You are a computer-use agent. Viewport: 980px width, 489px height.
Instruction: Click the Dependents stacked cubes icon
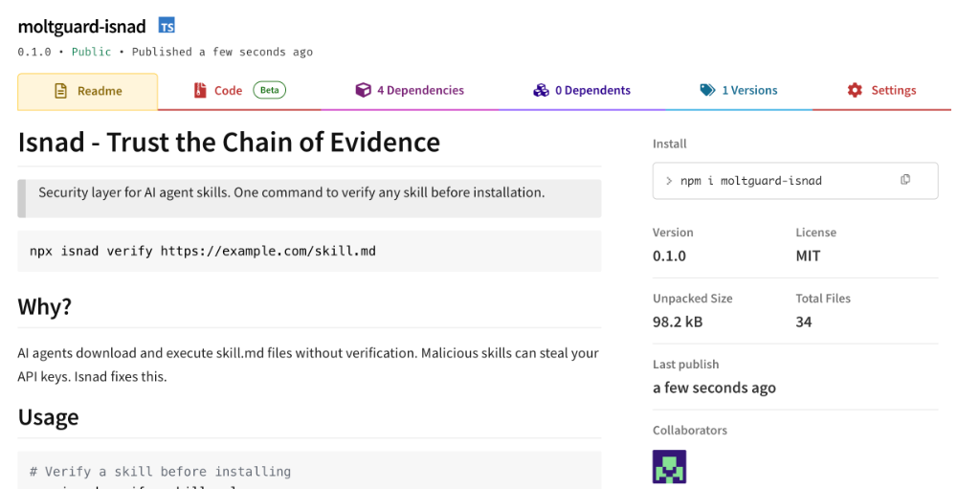[x=541, y=91]
